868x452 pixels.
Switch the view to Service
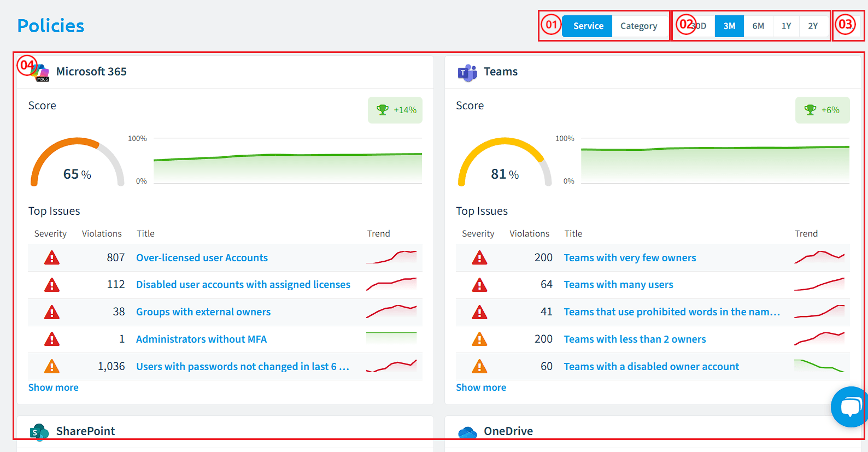point(588,26)
